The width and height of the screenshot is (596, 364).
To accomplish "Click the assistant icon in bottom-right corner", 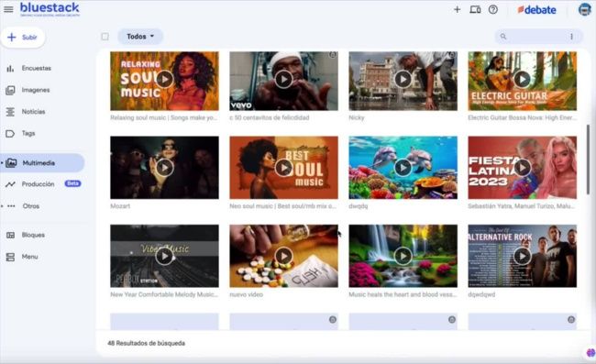I will tap(591, 353).
